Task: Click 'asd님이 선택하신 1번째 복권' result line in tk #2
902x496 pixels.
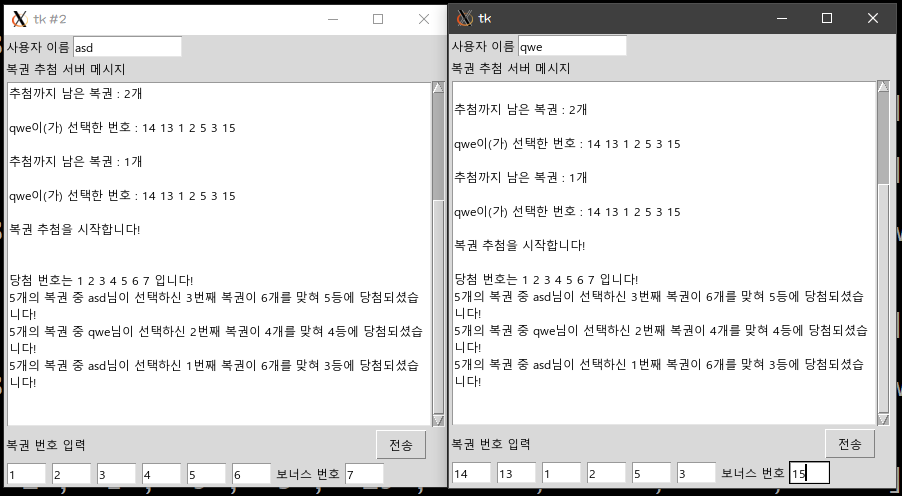Action: pyautogui.click(x=214, y=374)
